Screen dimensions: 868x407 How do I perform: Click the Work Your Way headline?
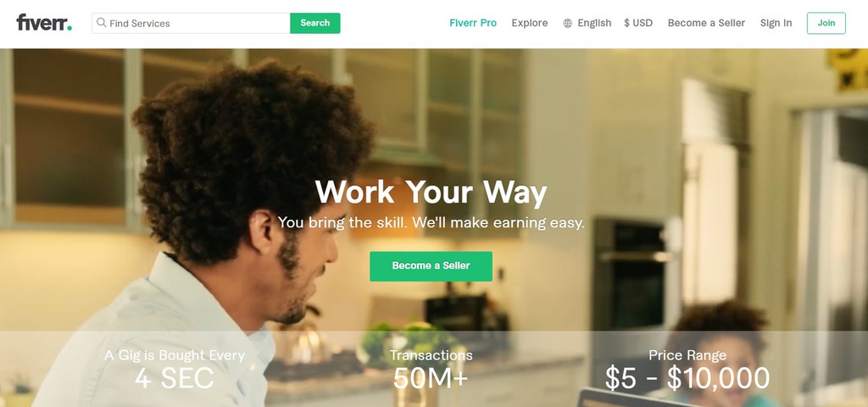[431, 192]
